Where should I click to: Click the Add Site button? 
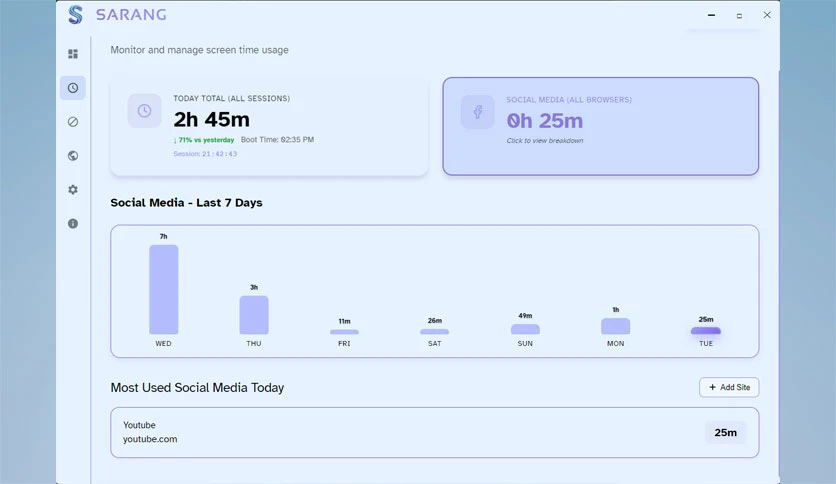coord(729,388)
